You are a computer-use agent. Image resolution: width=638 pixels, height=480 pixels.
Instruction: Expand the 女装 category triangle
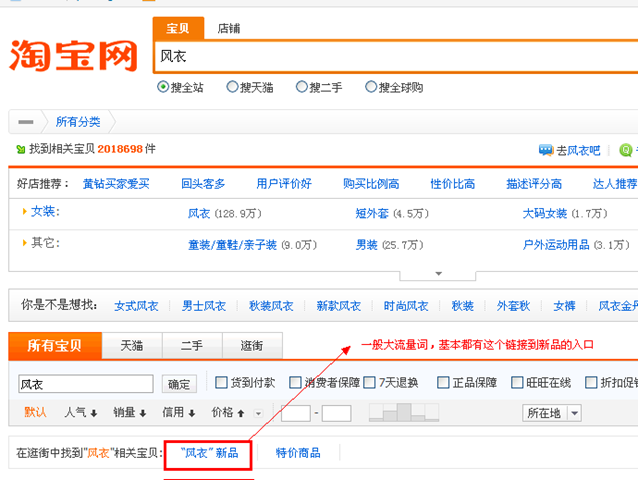coord(24,212)
